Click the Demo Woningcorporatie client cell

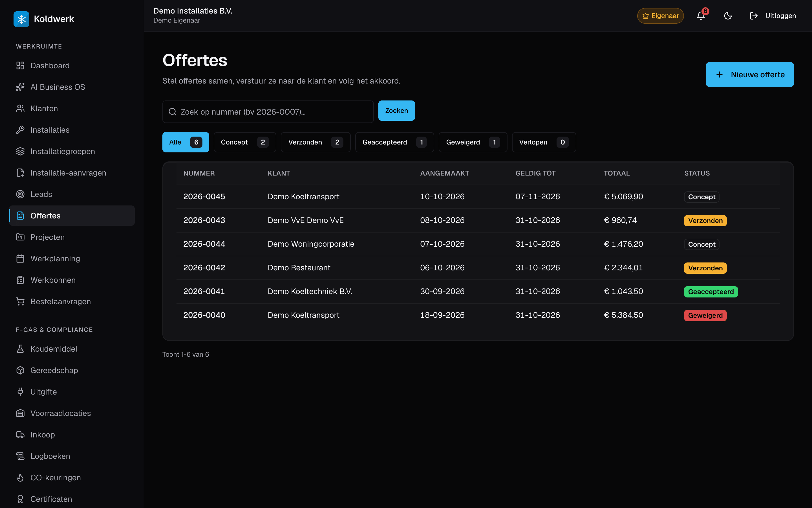[x=311, y=244]
